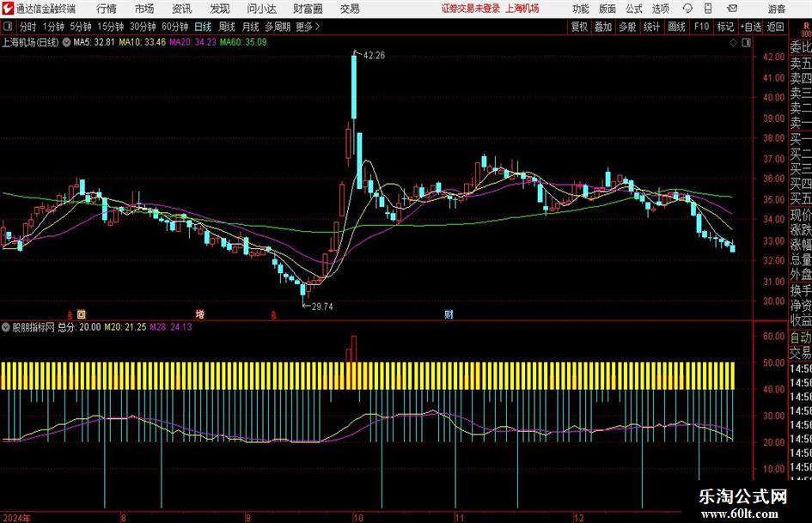This screenshot has height=523, width=812.
Task: Click the 增 event marker below the candles
Action: 200,313
